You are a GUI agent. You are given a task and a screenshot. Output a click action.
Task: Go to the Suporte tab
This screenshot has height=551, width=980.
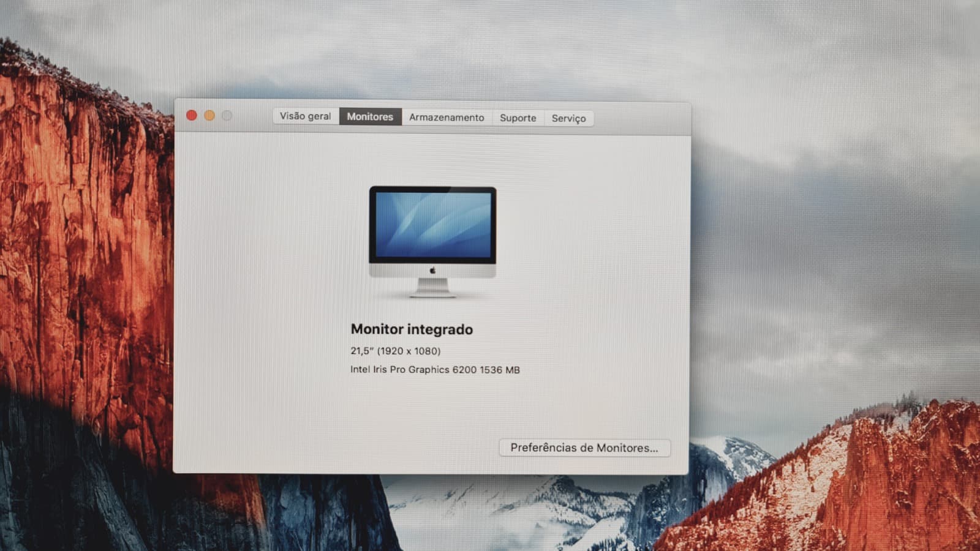[518, 118]
